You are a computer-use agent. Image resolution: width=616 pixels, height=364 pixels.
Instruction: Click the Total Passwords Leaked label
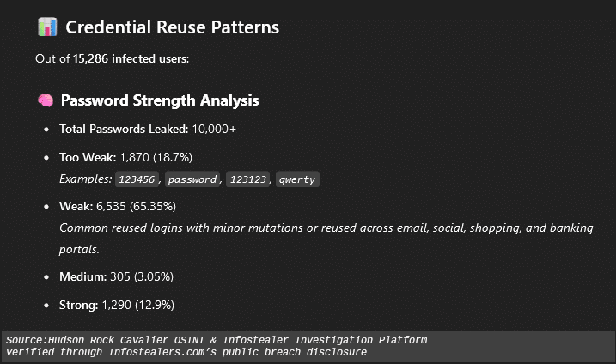[x=124, y=129]
